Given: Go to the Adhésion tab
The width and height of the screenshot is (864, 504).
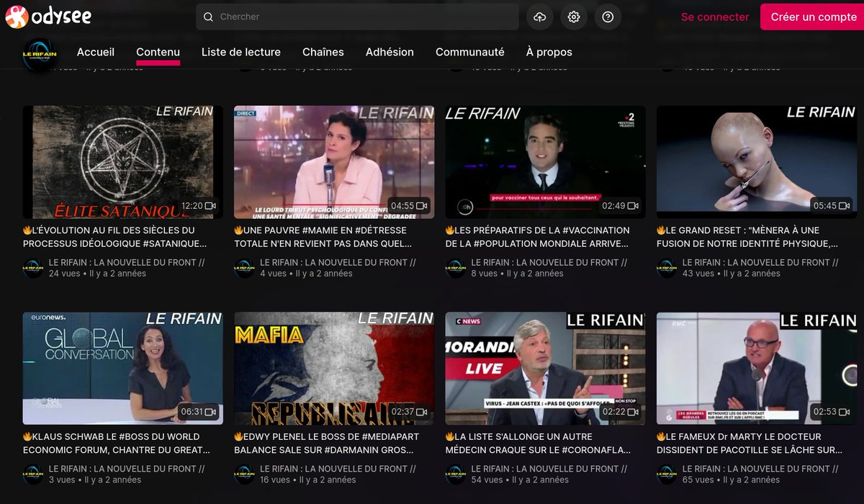Looking at the screenshot, I should click(390, 52).
